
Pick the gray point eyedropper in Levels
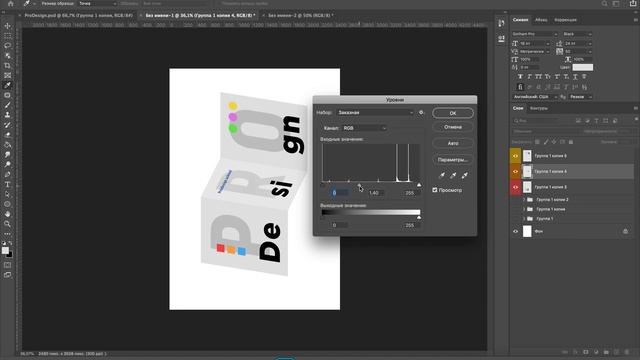pyautogui.click(x=453, y=176)
